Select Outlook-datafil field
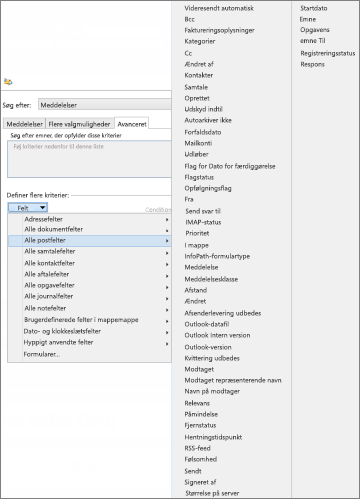This screenshot has width=360, height=499. click(207, 324)
